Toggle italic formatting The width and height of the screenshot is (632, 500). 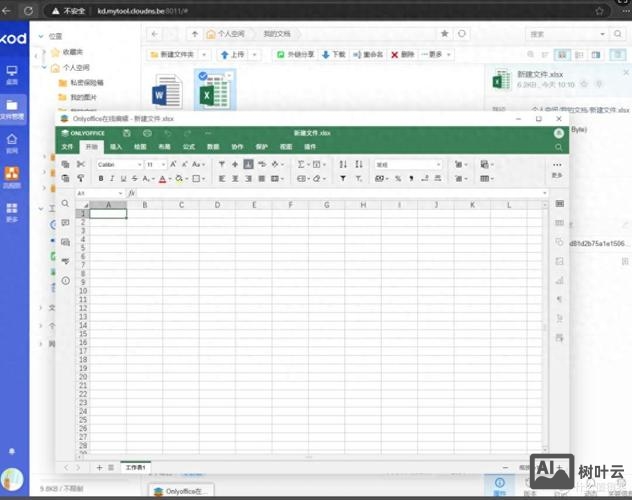pos(112,179)
